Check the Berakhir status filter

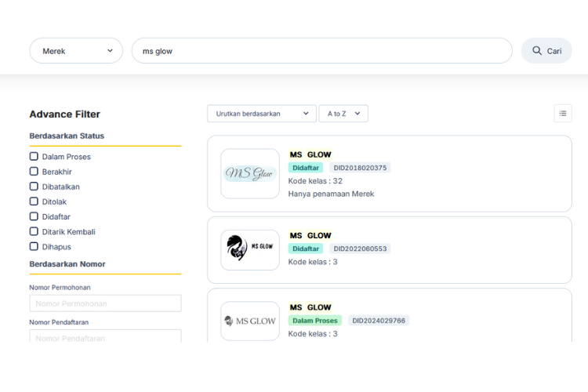[34, 172]
